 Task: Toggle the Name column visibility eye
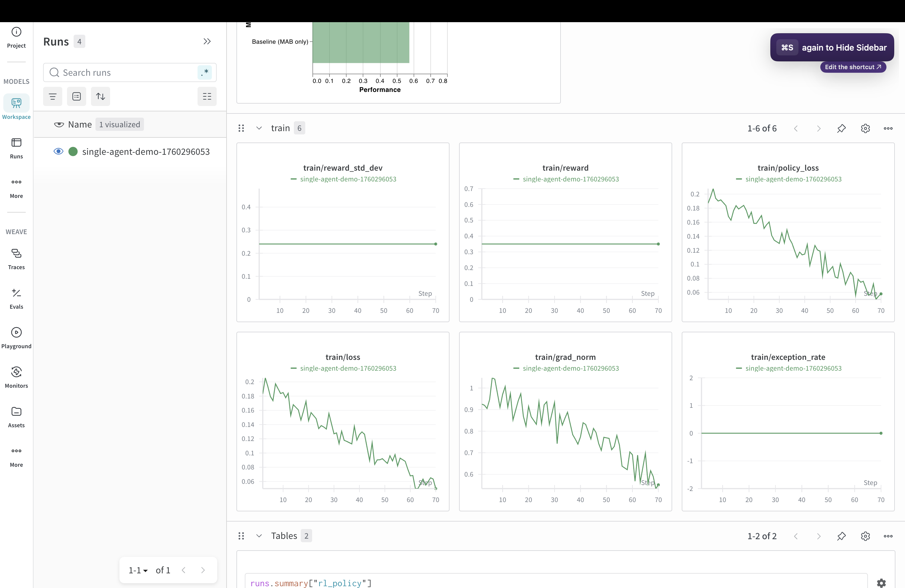click(x=59, y=125)
